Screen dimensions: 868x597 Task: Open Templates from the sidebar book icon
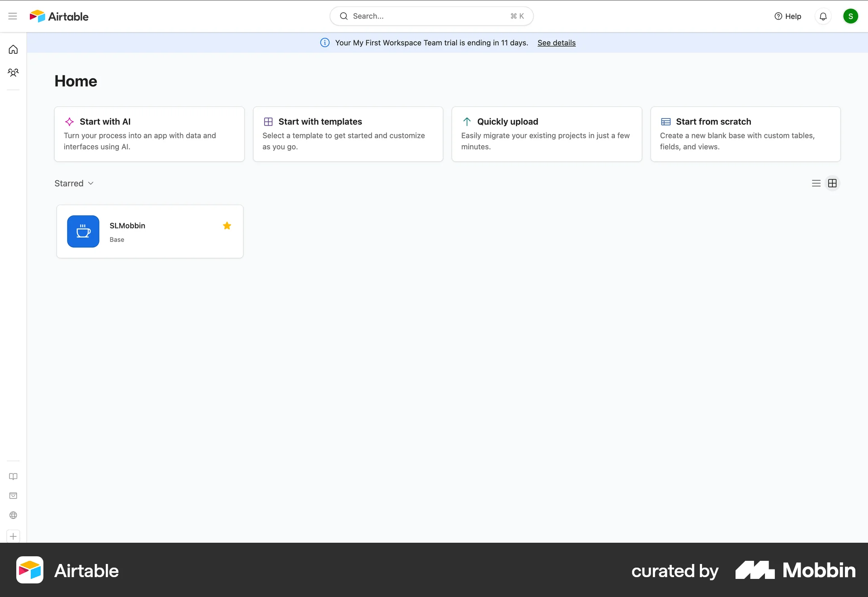point(13,476)
